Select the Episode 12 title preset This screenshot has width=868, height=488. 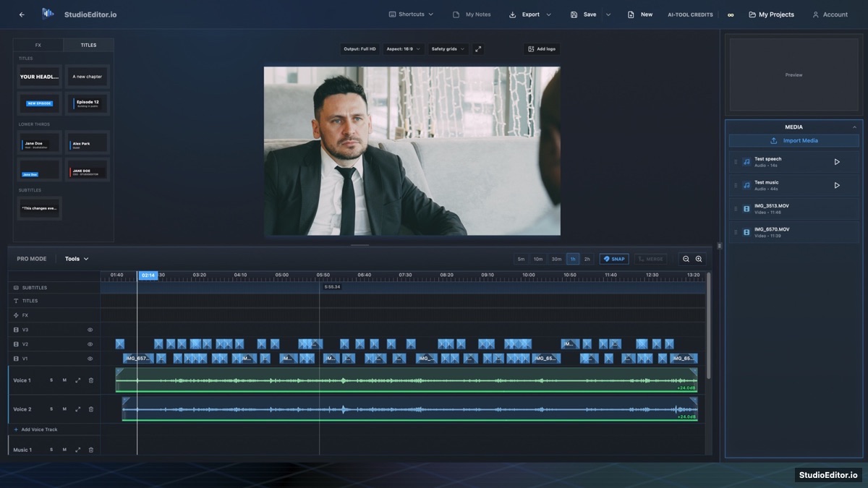tap(88, 103)
